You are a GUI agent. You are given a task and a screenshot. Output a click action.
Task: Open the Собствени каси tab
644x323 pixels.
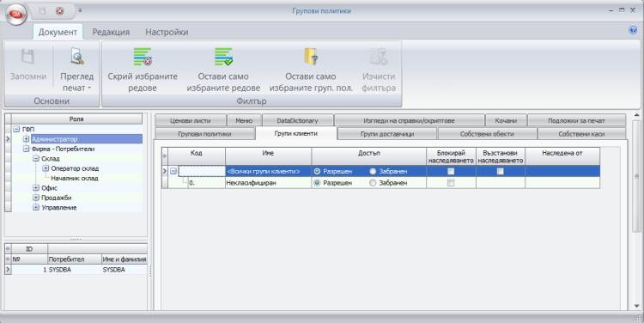pyautogui.click(x=581, y=134)
